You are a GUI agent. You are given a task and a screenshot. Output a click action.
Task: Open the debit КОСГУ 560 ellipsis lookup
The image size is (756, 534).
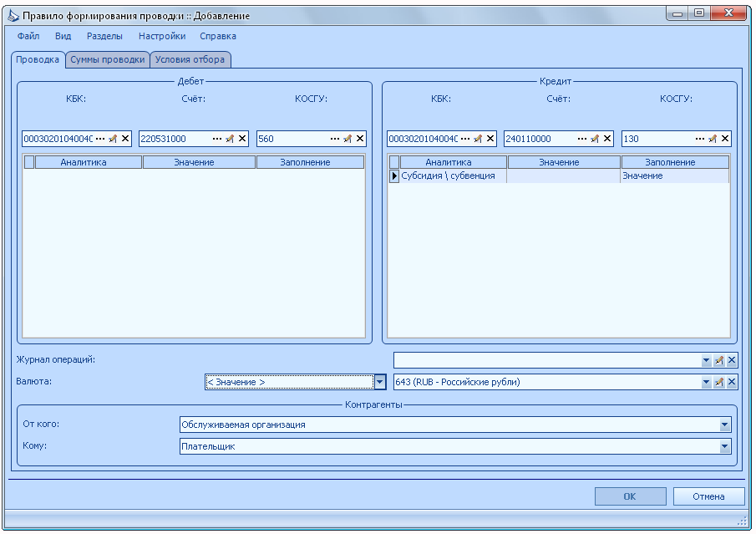coord(335,139)
